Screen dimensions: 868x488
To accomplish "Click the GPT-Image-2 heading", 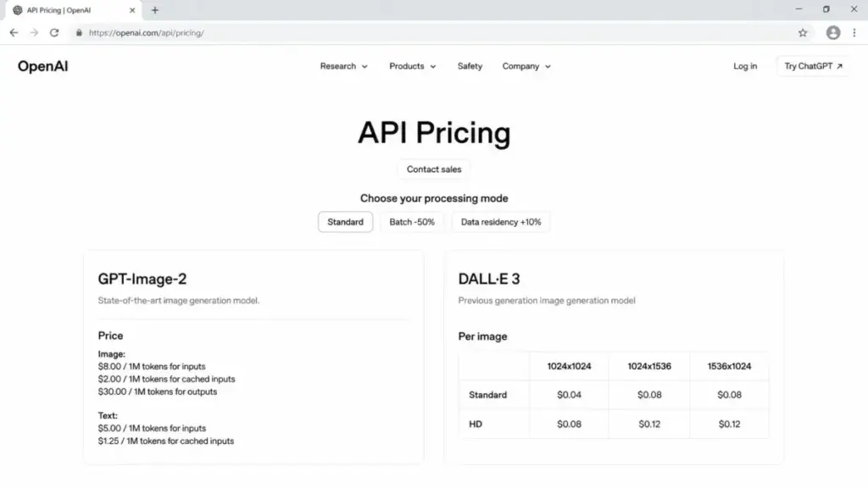I will (x=142, y=279).
